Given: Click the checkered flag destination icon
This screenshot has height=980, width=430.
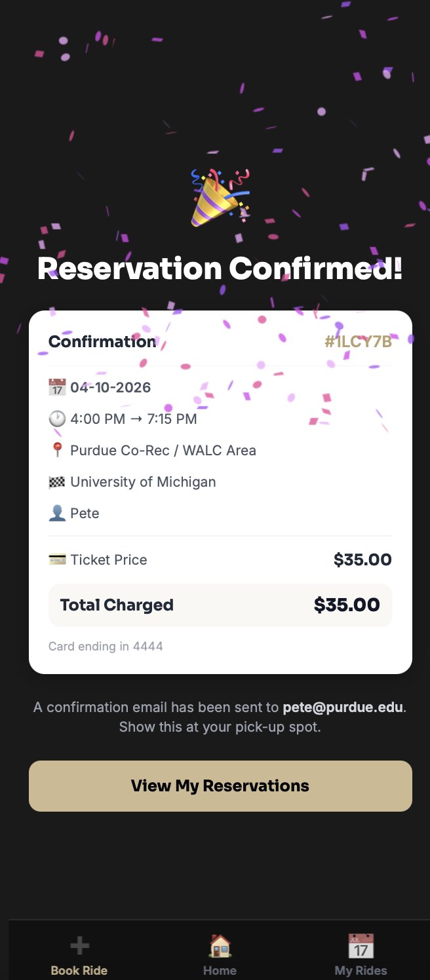Looking at the screenshot, I should point(58,481).
